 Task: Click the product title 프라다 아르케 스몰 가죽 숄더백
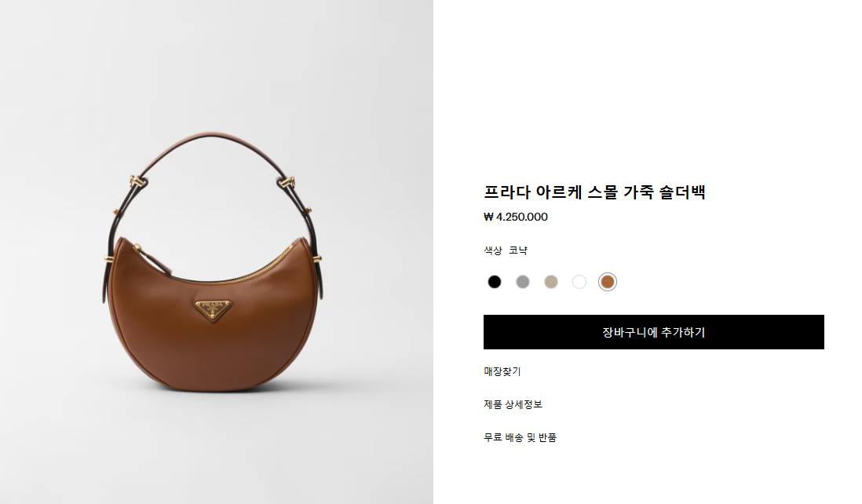coord(594,192)
